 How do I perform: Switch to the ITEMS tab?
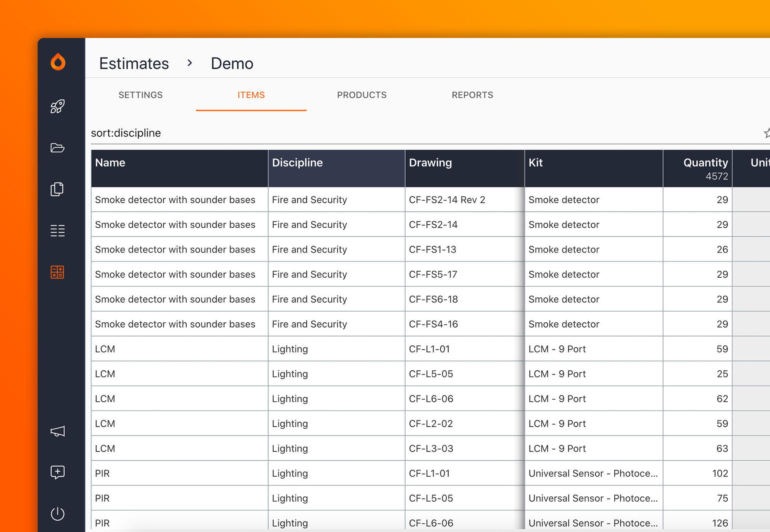tap(251, 95)
